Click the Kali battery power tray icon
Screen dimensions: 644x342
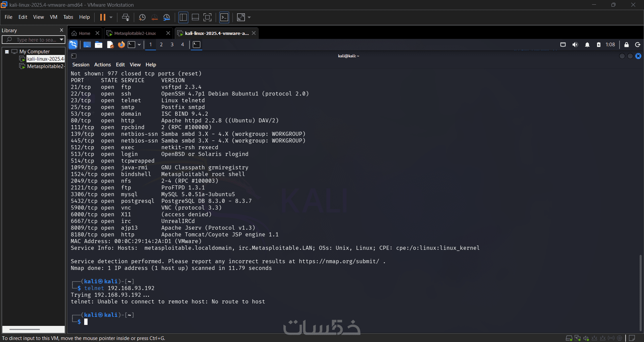[599, 45]
